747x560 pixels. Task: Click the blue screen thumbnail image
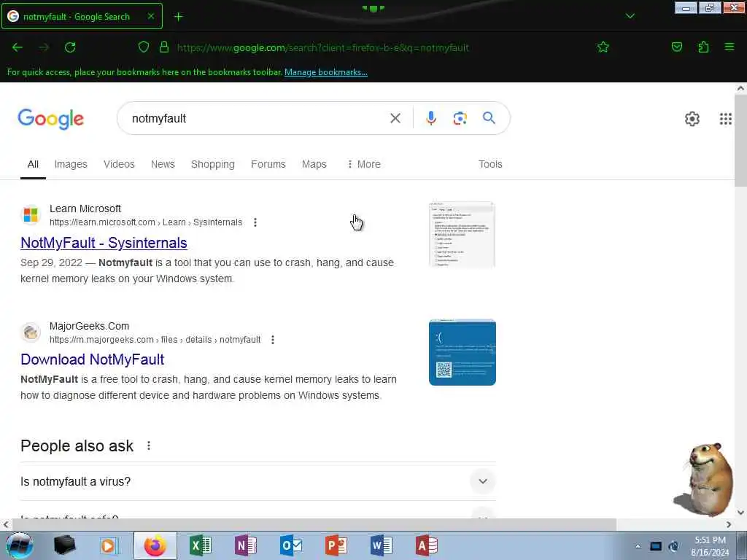pos(462,352)
